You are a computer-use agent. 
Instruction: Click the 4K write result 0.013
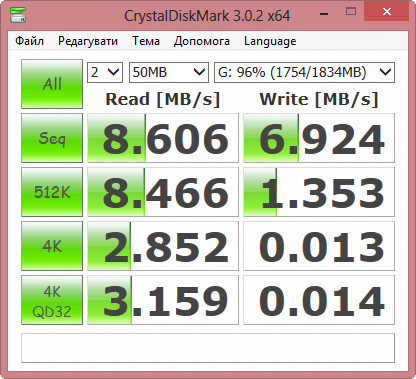319,246
